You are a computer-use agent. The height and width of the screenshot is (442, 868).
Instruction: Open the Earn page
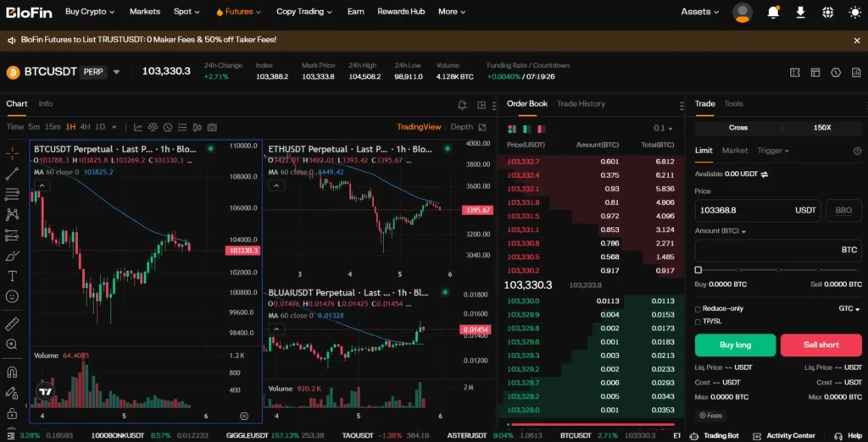coord(355,12)
